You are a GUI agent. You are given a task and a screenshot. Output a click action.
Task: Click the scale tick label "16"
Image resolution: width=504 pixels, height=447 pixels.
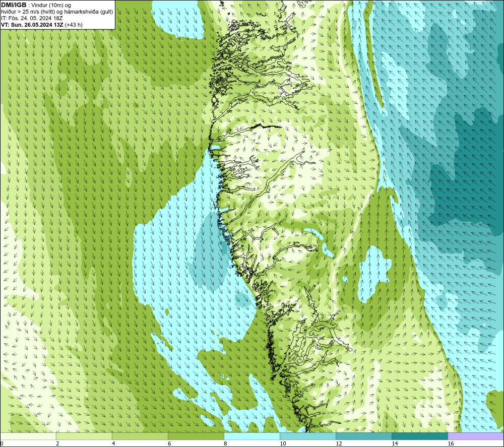[x=451, y=443]
